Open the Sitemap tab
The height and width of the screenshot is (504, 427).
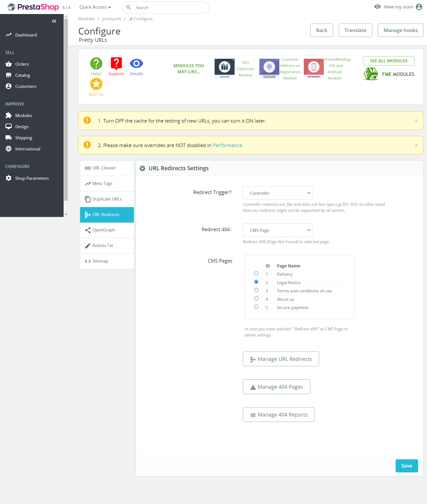click(x=107, y=261)
